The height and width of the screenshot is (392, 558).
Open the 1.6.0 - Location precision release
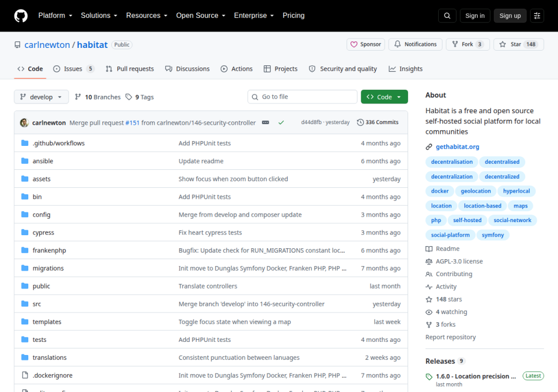(476, 376)
